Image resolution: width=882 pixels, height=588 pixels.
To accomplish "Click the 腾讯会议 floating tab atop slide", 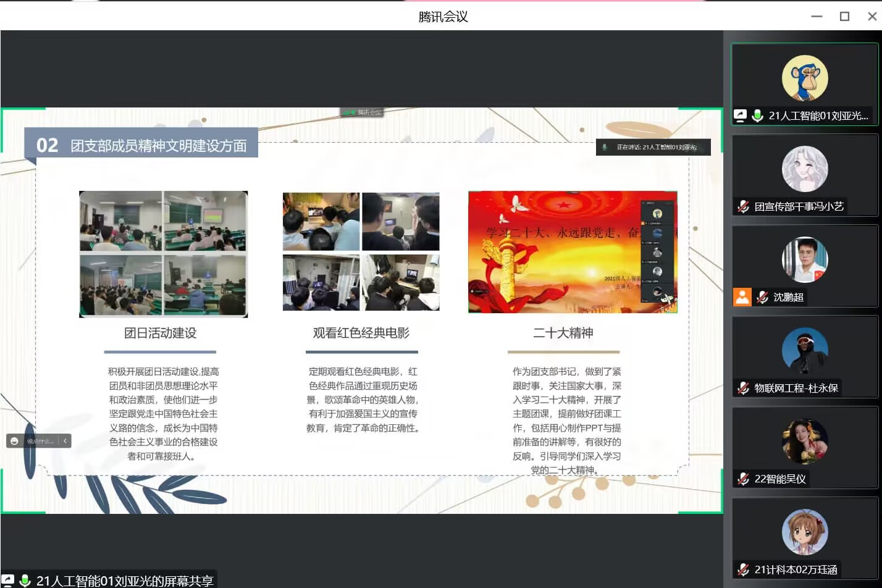I will [x=363, y=112].
